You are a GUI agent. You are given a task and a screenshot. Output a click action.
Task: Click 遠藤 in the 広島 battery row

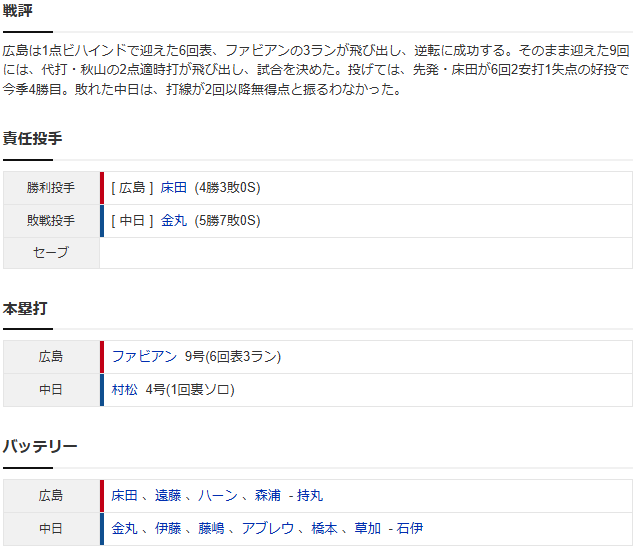168,495
